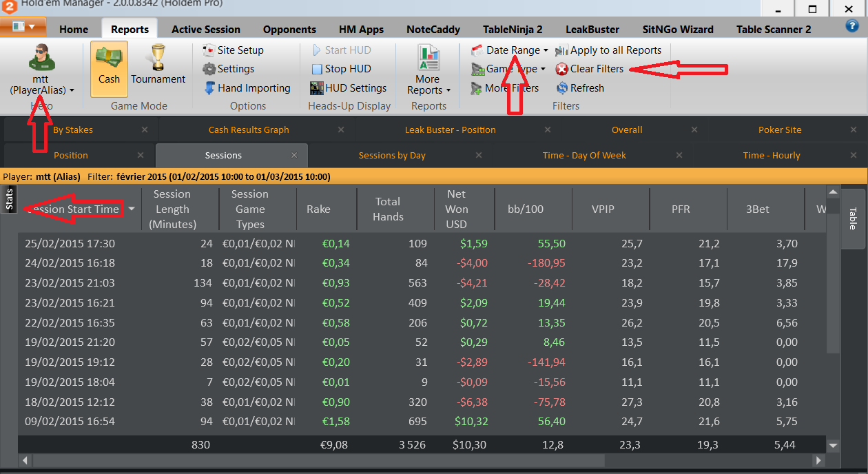The height and width of the screenshot is (474, 868).
Task: Open the LeakBuster ribbon tab
Action: pos(592,30)
